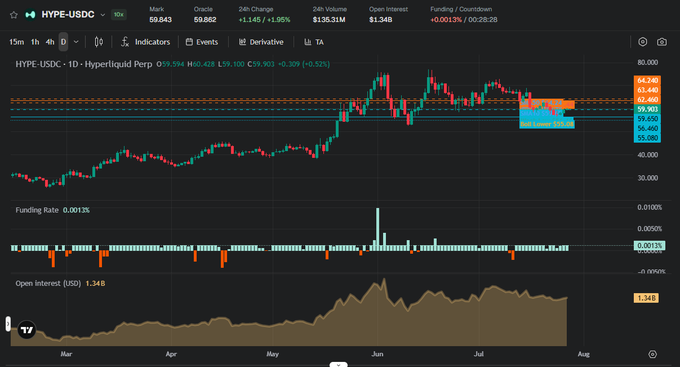Click the Jun label on time axis

click(377, 354)
